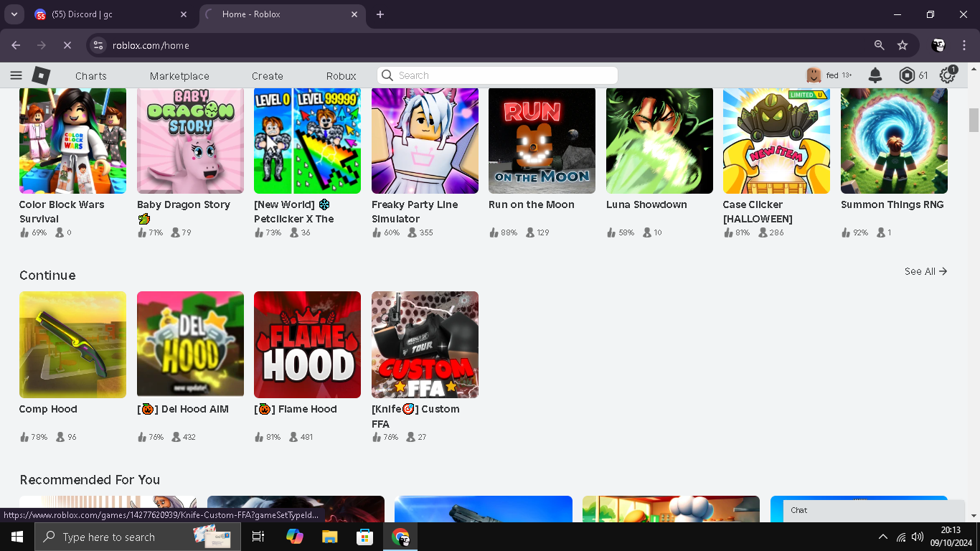Go back in browser history
The width and height of the screenshot is (980, 551).
pos(16,45)
